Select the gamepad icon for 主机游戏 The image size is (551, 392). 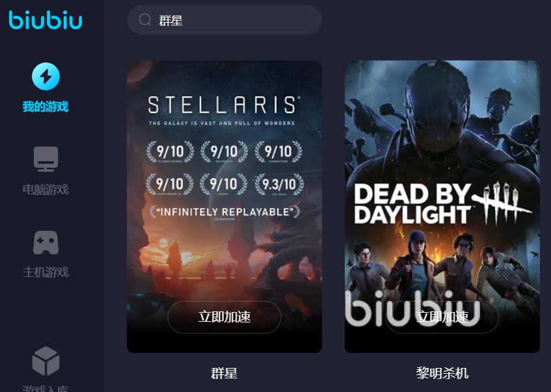click(x=46, y=242)
